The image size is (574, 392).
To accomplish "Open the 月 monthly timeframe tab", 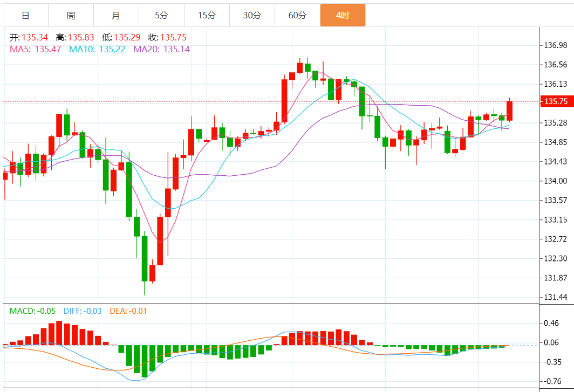I will [x=116, y=15].
